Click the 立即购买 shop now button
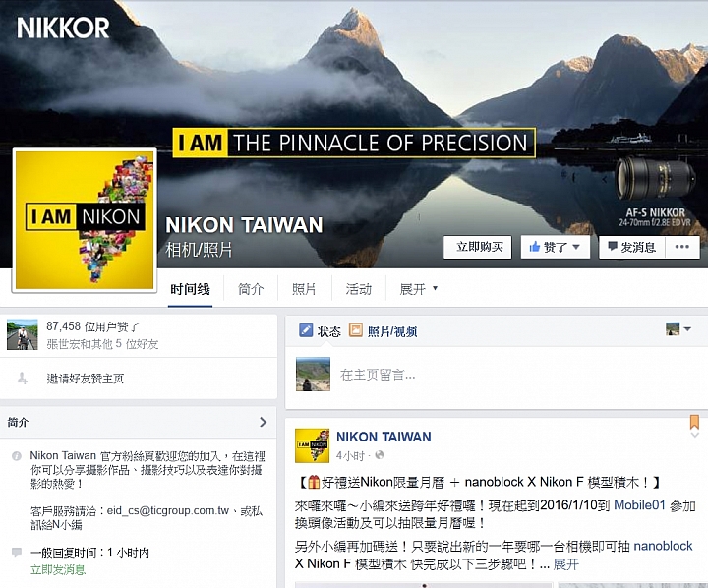Screen dimensions: 708x588 pos(477,247)
